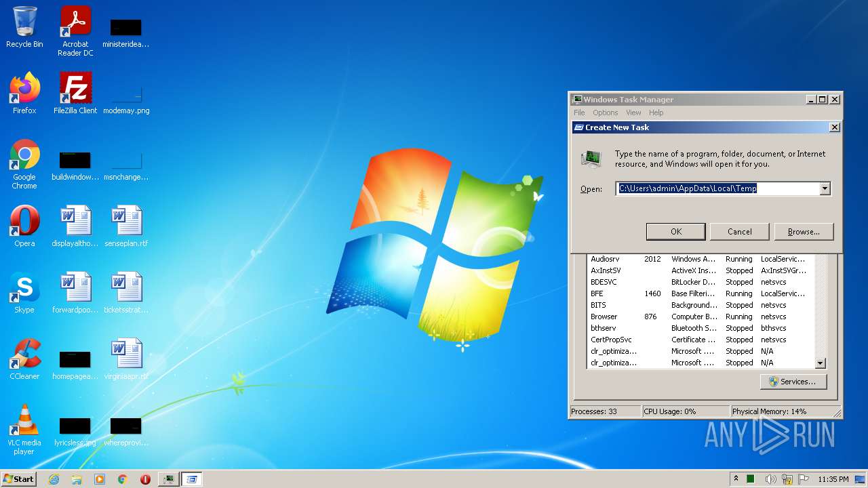Select the Browser service row
Viewport: 868px width, 488px height.
701,317
